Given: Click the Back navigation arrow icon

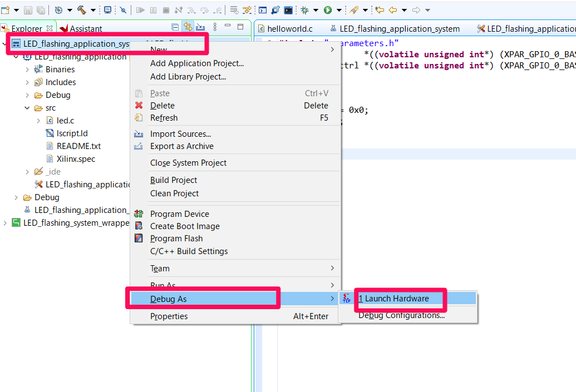Looking at the screenshot, I should [393, 10].
